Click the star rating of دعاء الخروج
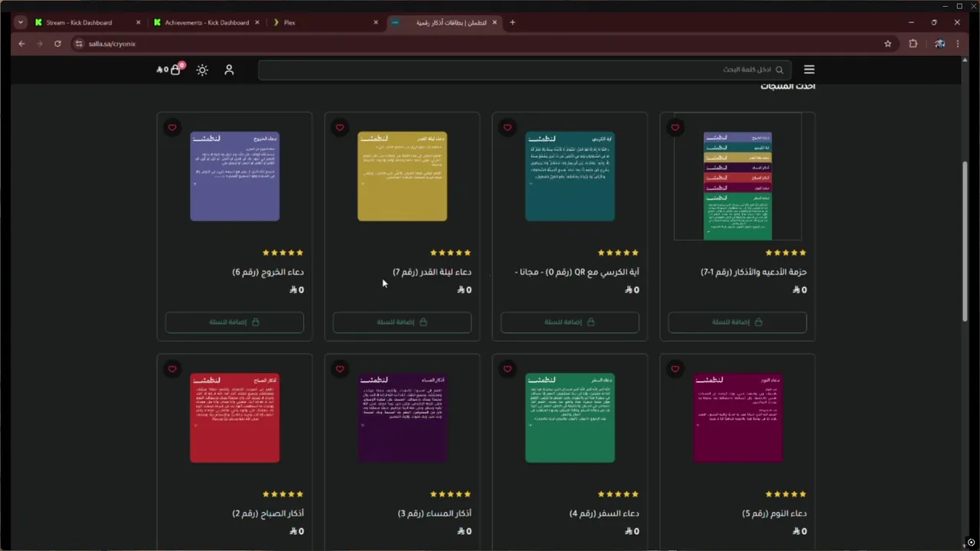The image size is (980, 551). tap(283, 253)
